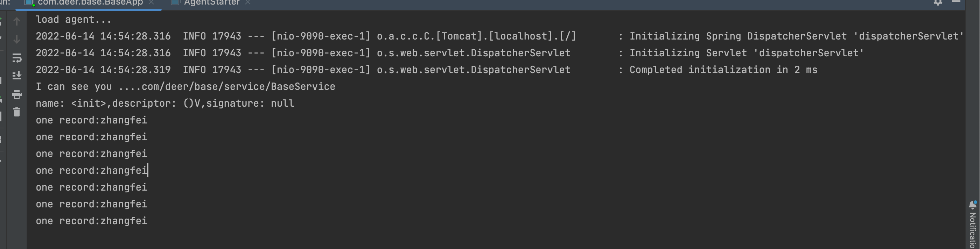The image size is (980, 249).
Task: Click the Down the Stack Trace arrow
Action: coord(17,40)
